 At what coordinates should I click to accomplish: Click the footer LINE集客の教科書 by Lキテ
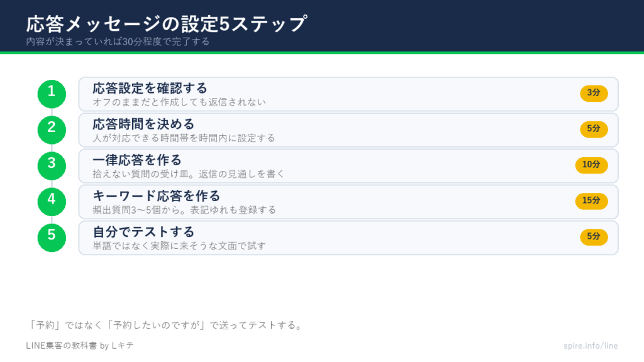click(x=80, y=346)
